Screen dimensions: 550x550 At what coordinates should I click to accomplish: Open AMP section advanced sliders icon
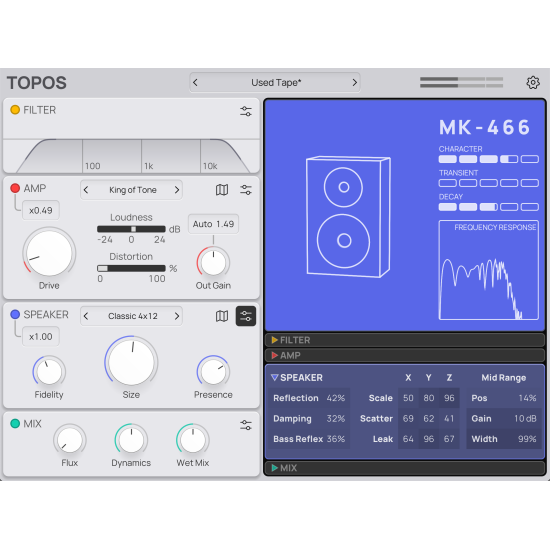coord(246,190)
